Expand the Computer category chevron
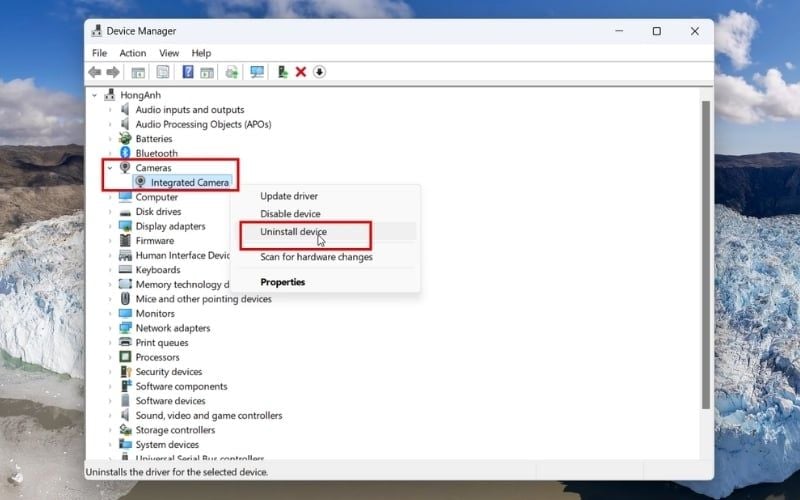This screenshot has width=800, height=500. (110, 197)
